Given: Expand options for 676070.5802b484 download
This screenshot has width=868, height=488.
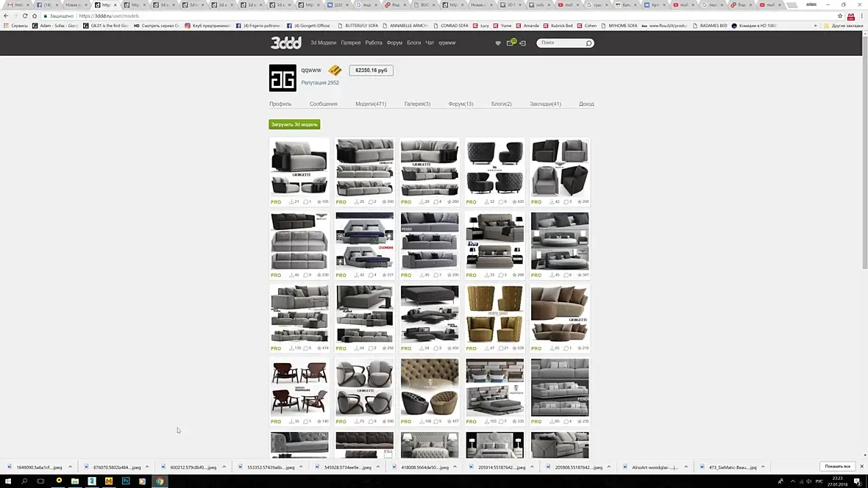Looking at the screenshot, I should pyautogui.click(x=147, y=467).
